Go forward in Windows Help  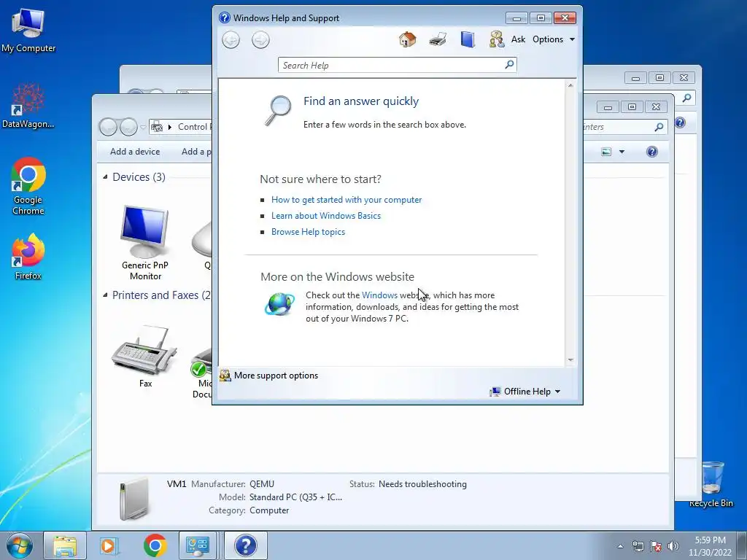(260, 39)
